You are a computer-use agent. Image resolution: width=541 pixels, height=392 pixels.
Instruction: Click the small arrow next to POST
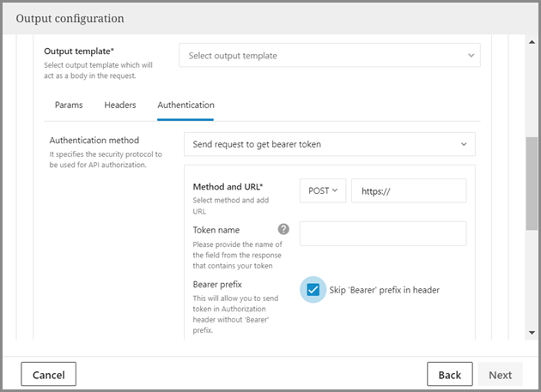point(335,190)
